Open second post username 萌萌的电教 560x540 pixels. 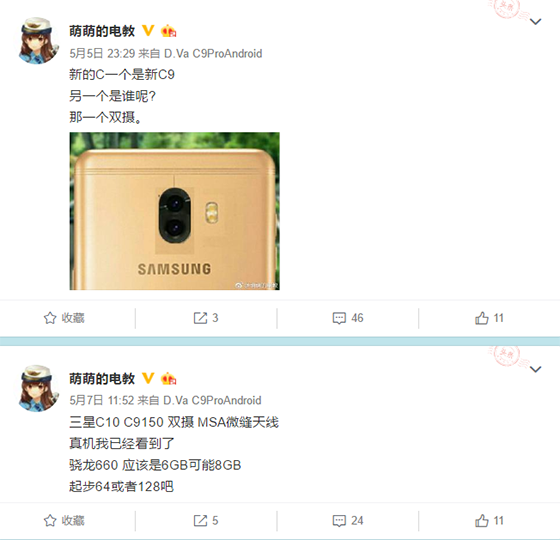pos(102,379)
